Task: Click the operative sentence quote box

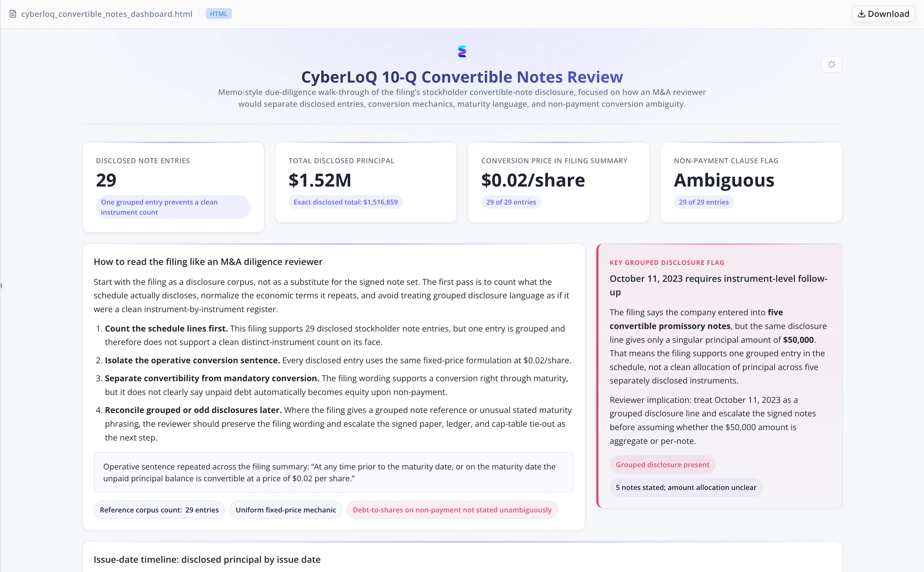Action: click(x=333, y=473)
